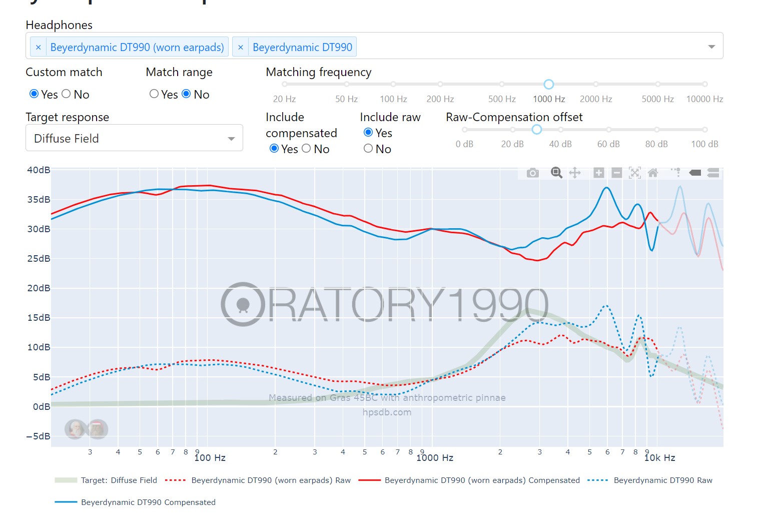779x532 pixels.
Task: Click the 10k Hz x-axis label
Action: [660, 458]
